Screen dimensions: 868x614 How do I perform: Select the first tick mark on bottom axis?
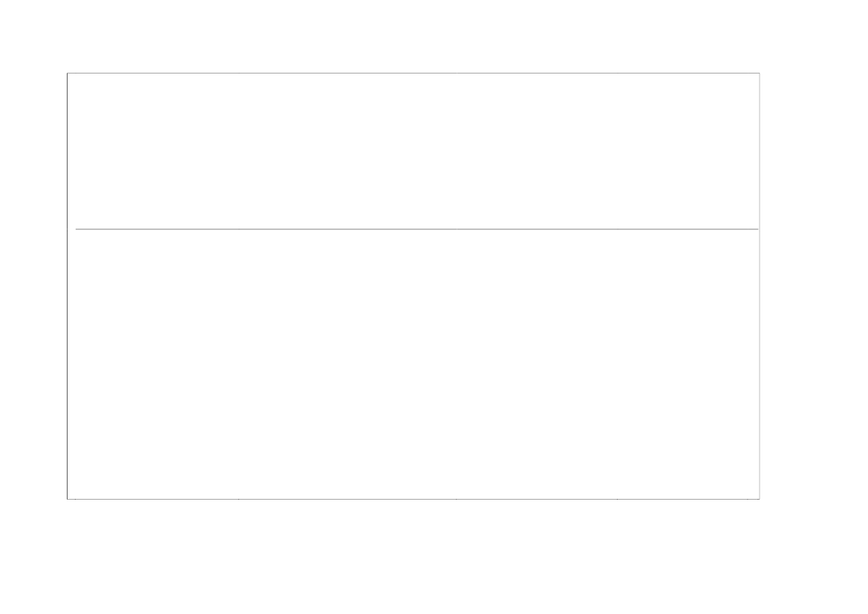(x=76, y=500)
